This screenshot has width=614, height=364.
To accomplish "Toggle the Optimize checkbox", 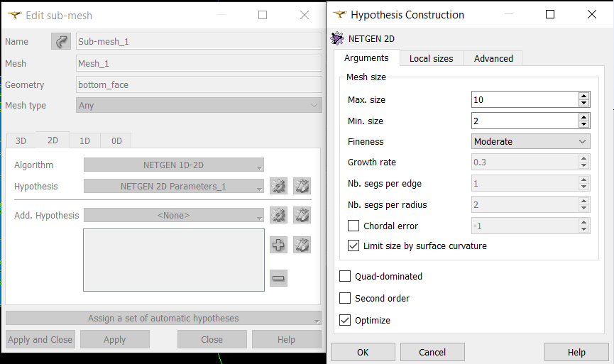I will click(x=345, y=320).
